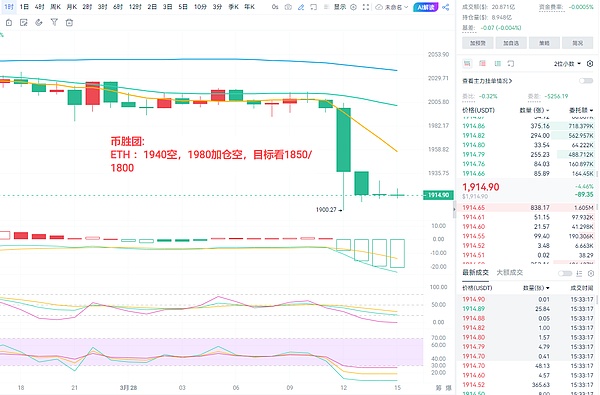Click the 加预警 button
The width and height of the screenshot is (600, 395).
(x=478, y=43)
